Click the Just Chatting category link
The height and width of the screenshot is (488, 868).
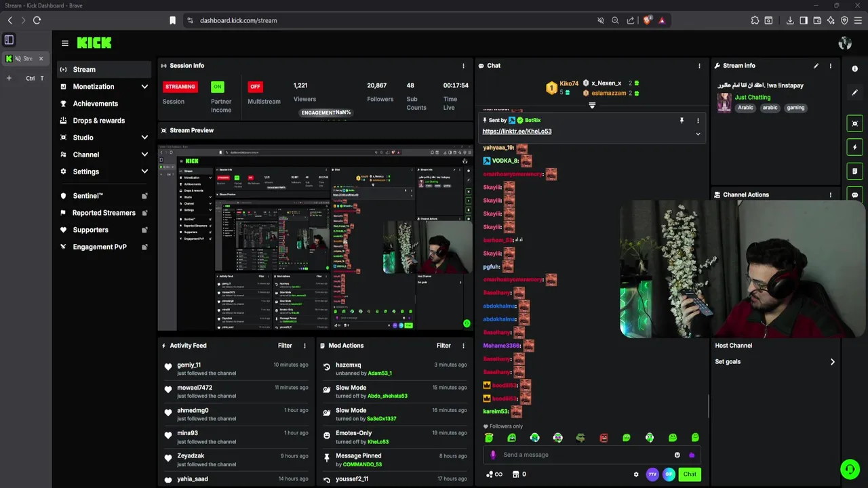pyautogui.click(x=753, y=97)
